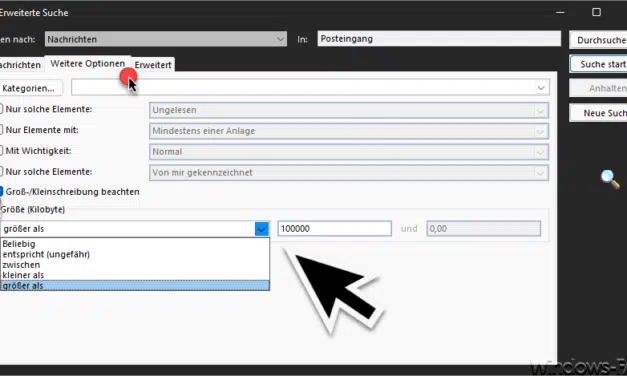Click the 'Kategorien...' button
Image resolution: width=627 pixels, height=376 pixels.
31,88
